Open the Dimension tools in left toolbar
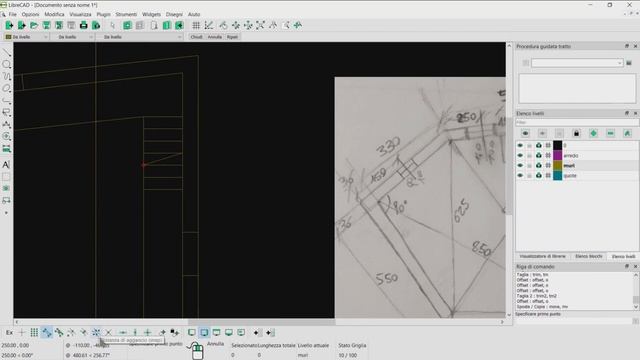640x360 pixels. (6, 124)
